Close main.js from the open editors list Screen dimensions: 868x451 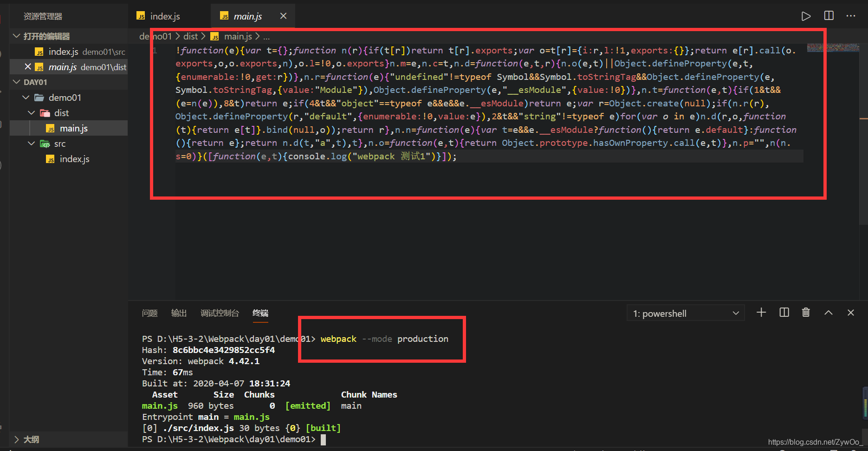point(28,67)
